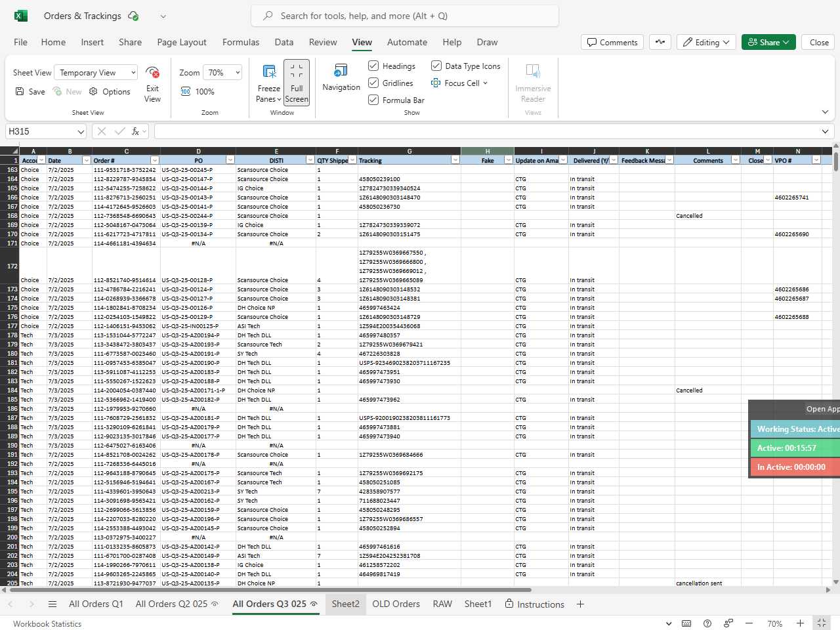Click the Open App button in overlay
Screen dimensions: 840x630
point(823,409)
